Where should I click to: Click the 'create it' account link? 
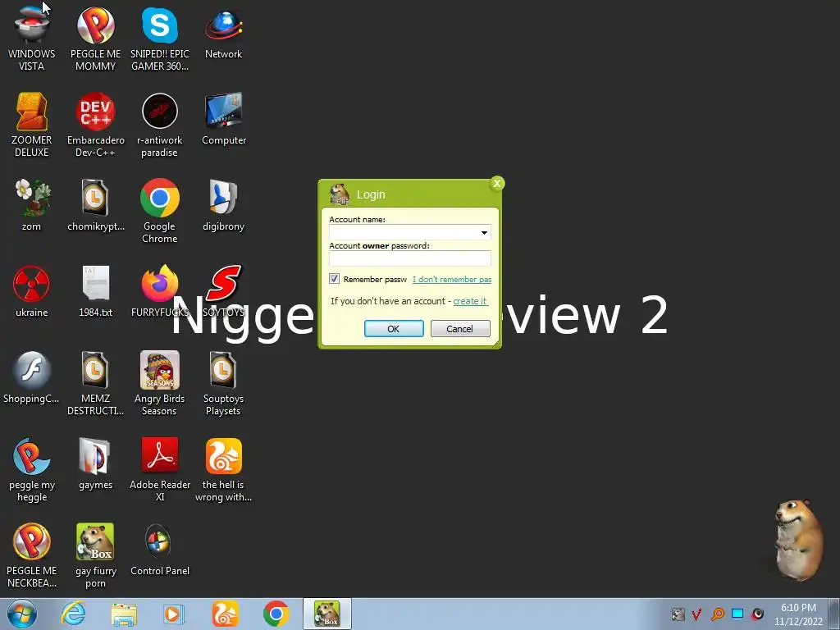click(470, 301)
